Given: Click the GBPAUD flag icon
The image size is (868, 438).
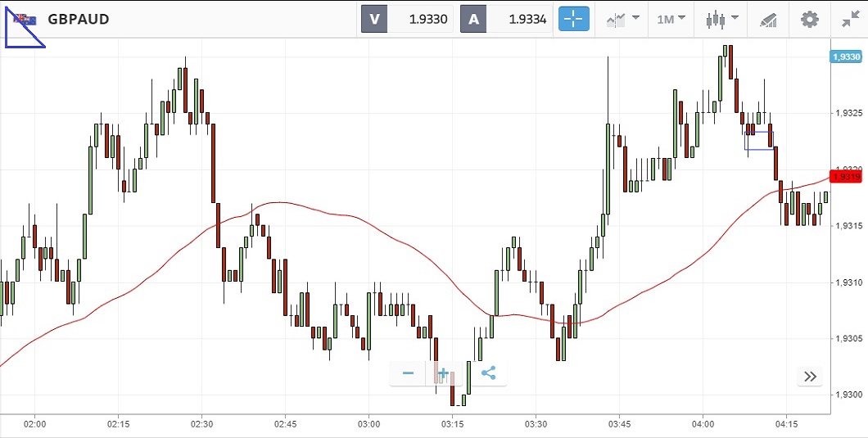Looking at the screenshot, I should 25,19.
